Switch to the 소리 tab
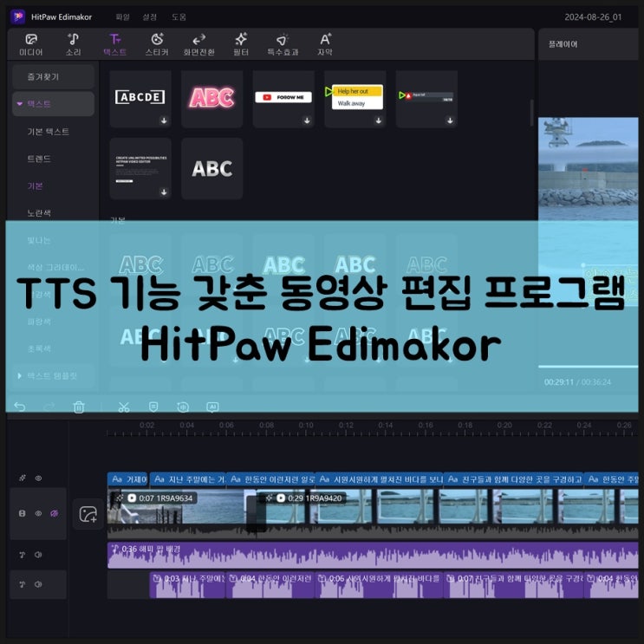 point(73,45)
